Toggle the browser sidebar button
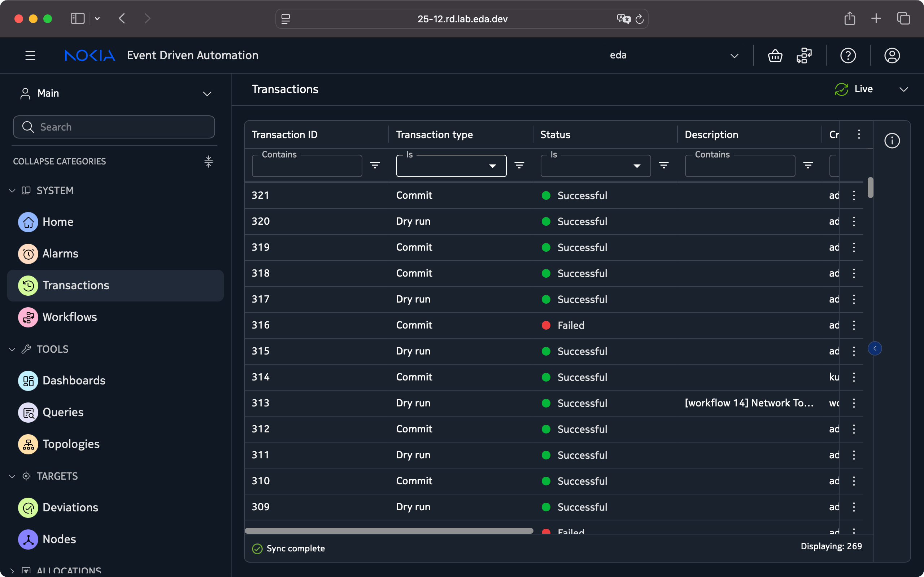Screen dimensions: 924x577 pyautogui.click(x=78, y=18)
